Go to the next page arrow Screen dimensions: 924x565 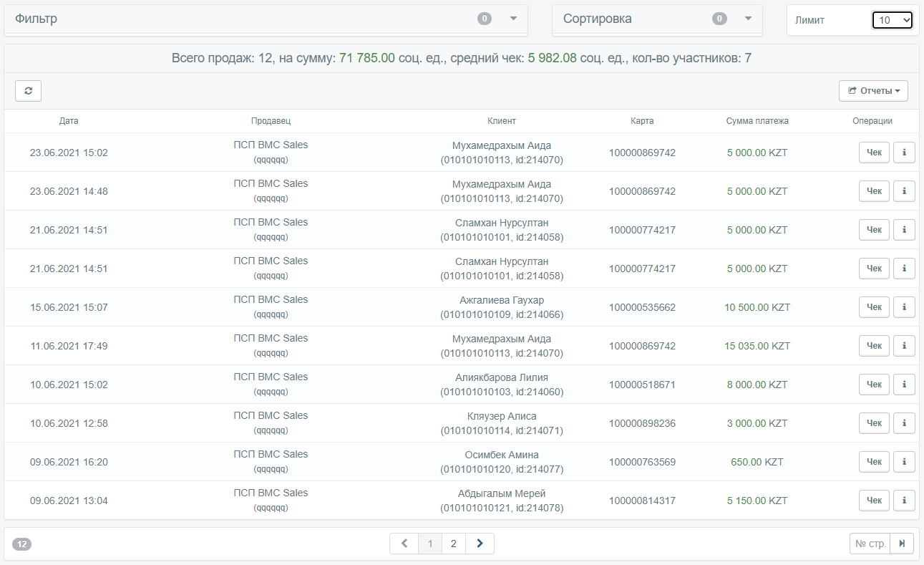coord(480,544)
